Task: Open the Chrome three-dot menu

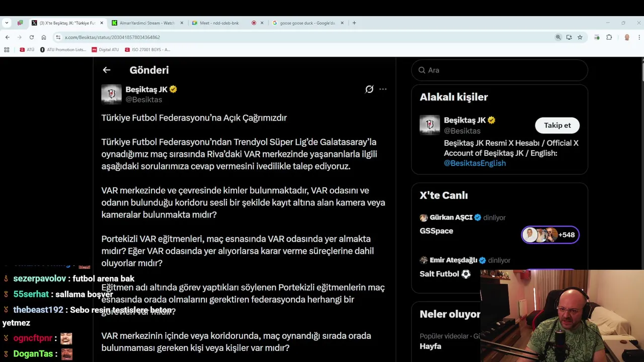Action: (x=639, y=37)
